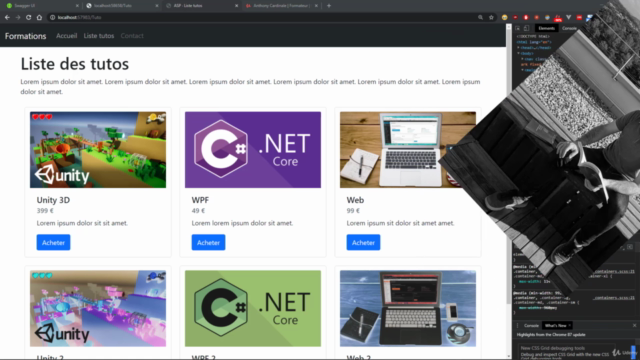
Task: Open the Elements panel in DevTools
Action: click(x=546, y=28)
